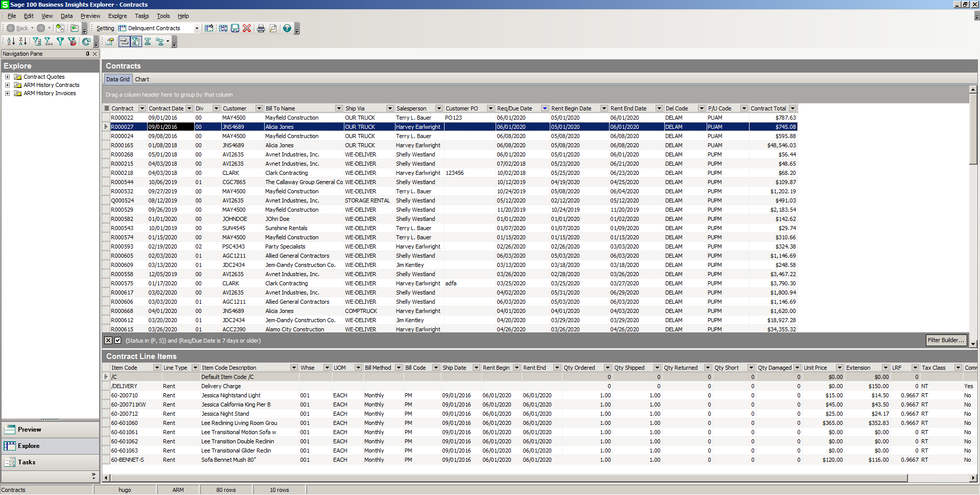
Task: Toggle the filter panel toolbar icon
Action: pos(135,41)
